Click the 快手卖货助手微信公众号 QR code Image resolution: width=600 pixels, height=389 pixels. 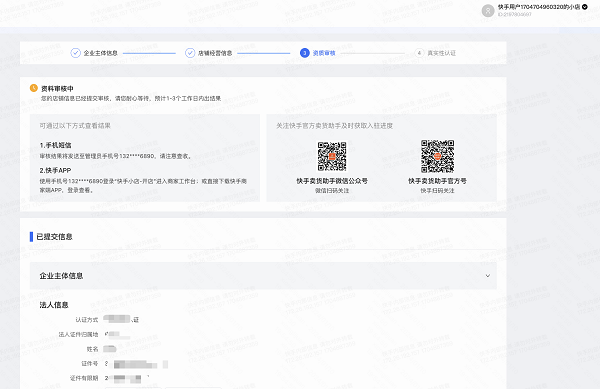[332, 156]
